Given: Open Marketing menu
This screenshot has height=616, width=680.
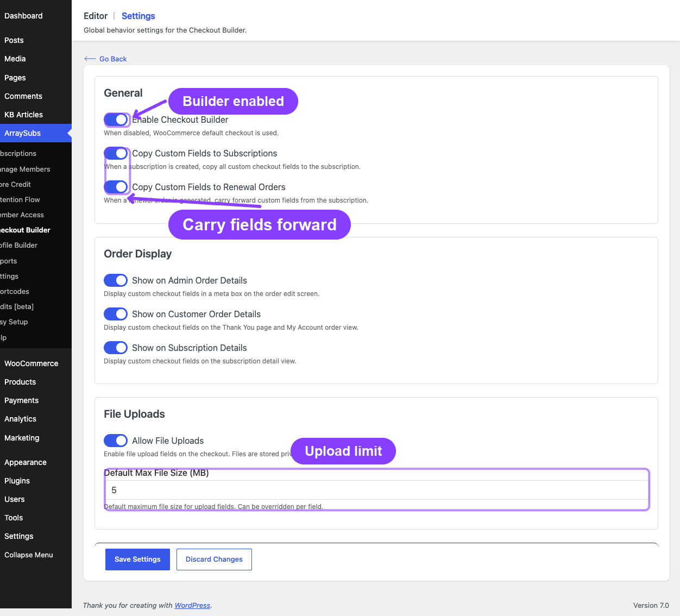Looking at the screenshot, I should pos(36,438).
